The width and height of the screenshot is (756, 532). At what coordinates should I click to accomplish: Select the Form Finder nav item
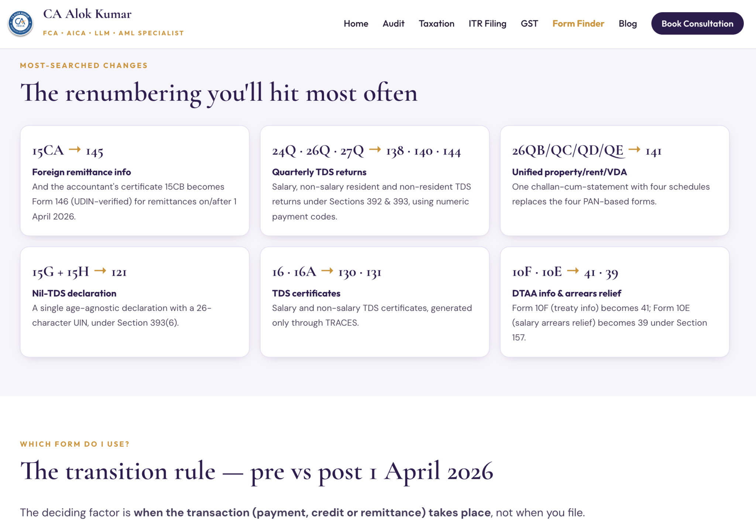[x=578, y=24]
